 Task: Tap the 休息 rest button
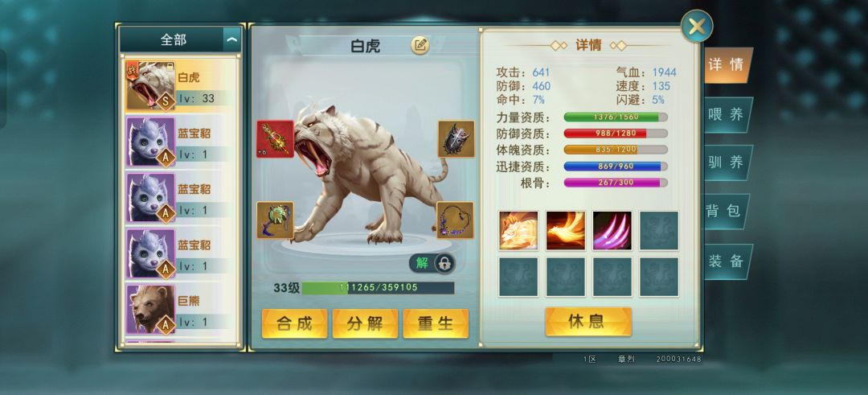(x=588, y=322)
